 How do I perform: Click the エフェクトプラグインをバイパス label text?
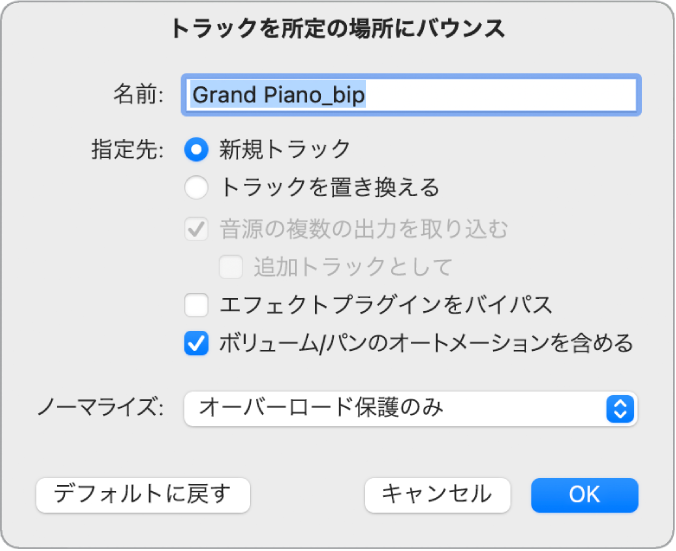click(x=386, y=304)
